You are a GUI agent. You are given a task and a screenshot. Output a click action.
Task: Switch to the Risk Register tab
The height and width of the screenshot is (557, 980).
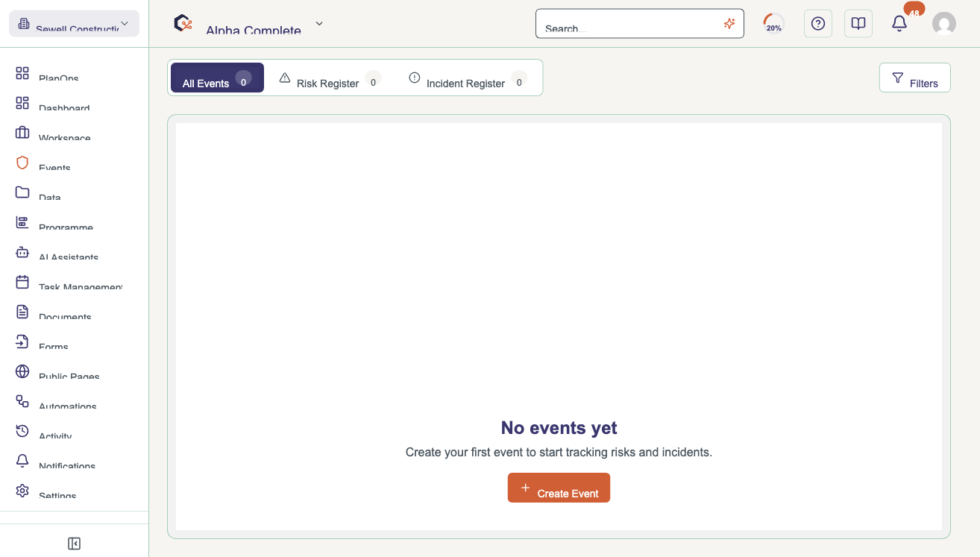(330, 78)
